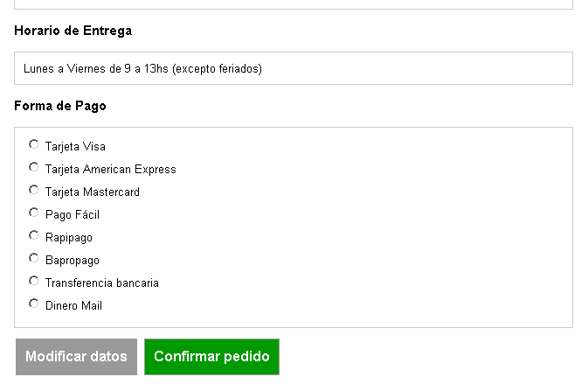This screenshot has height=384, width=588.
Task: Click the 'Transferencia bancaria' label text
Action: [x=102, y=283]
